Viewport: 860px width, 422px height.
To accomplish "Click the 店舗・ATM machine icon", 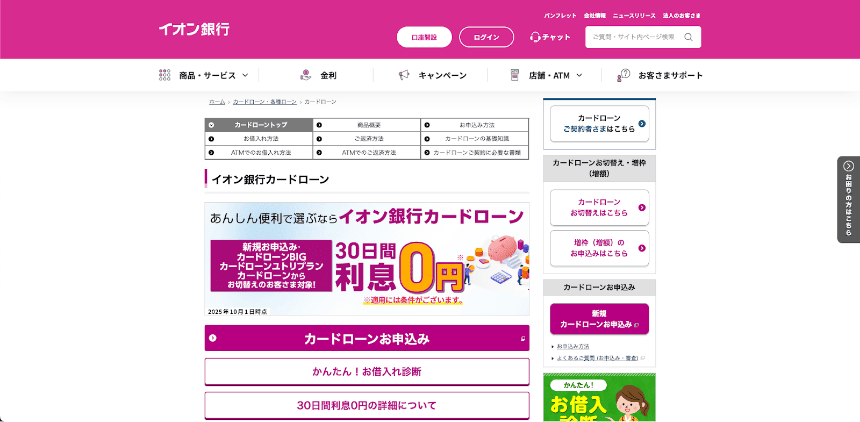I will pos(514,75).
